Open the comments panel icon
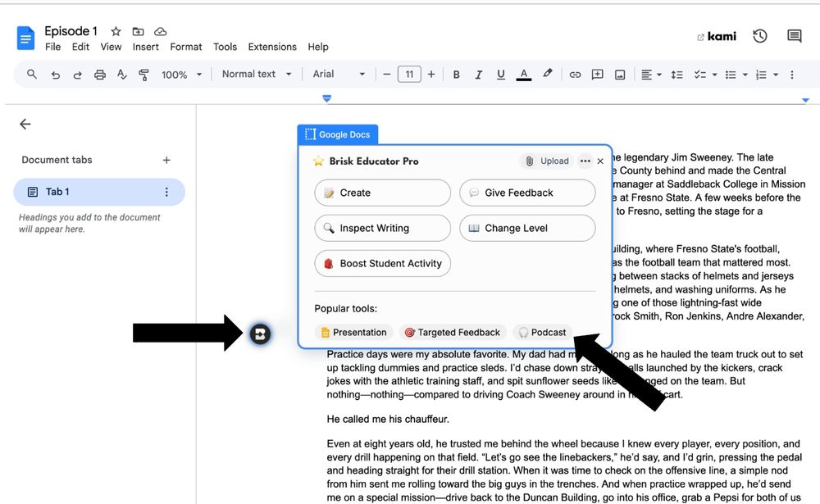Screen dimensions: 820x504 click(795, 36)
